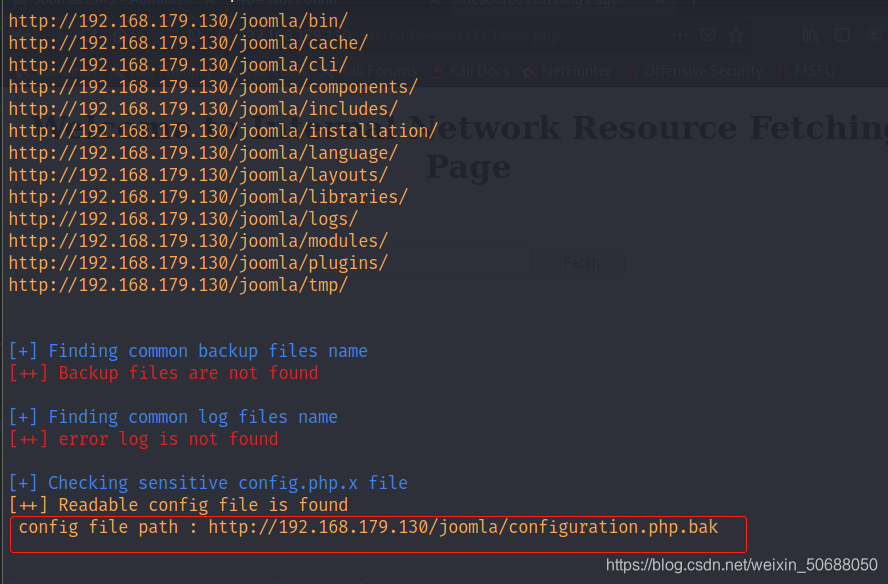Click the terminal URL ending in joomla/libraries/
Viewport: 888px width, 584px height.
coord(208,198)
